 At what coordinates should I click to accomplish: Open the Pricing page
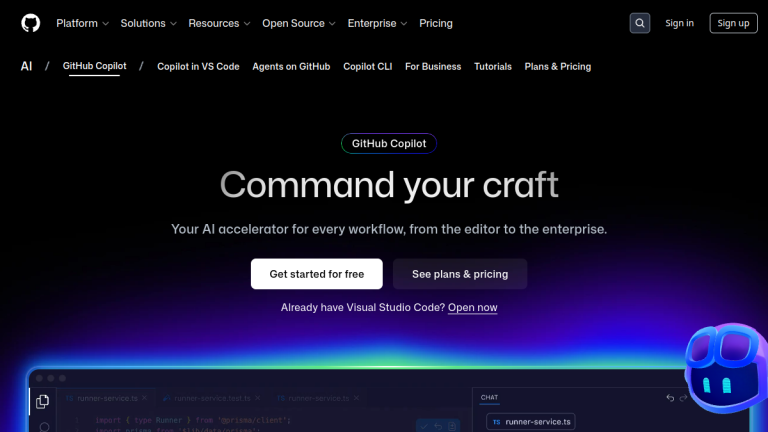tap(436, 23)
